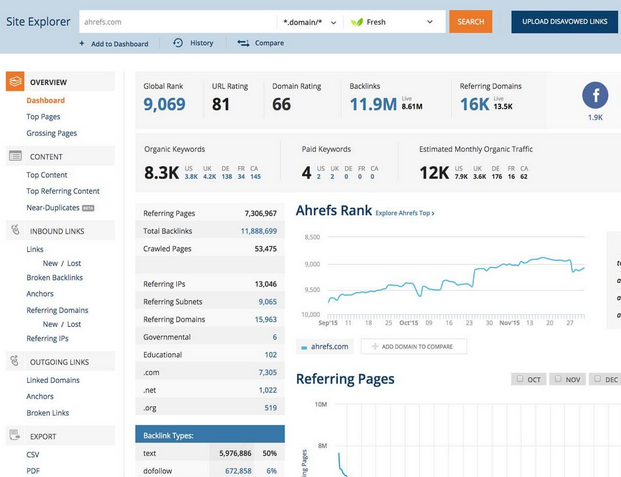Image resolution: width=621 pixels, height=477 pixels.
Task: Toggle the DEC checkbox for Referring Pages
Action: point(598,380)
